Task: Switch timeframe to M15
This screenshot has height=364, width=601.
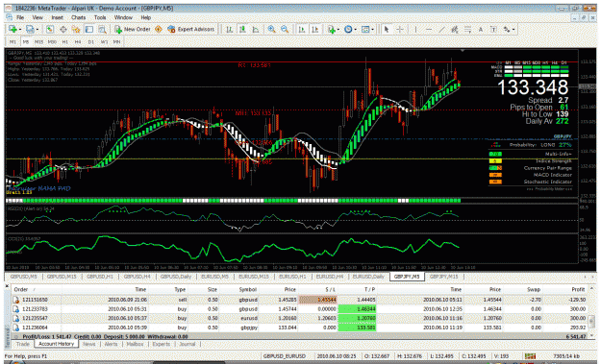Action: pyautogui.click(x=38, y=41)
